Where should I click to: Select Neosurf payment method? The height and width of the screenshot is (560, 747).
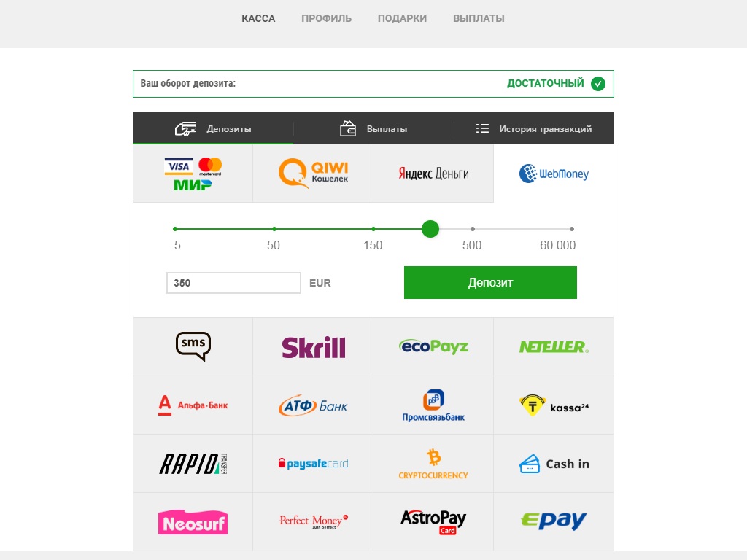point(193,522)
